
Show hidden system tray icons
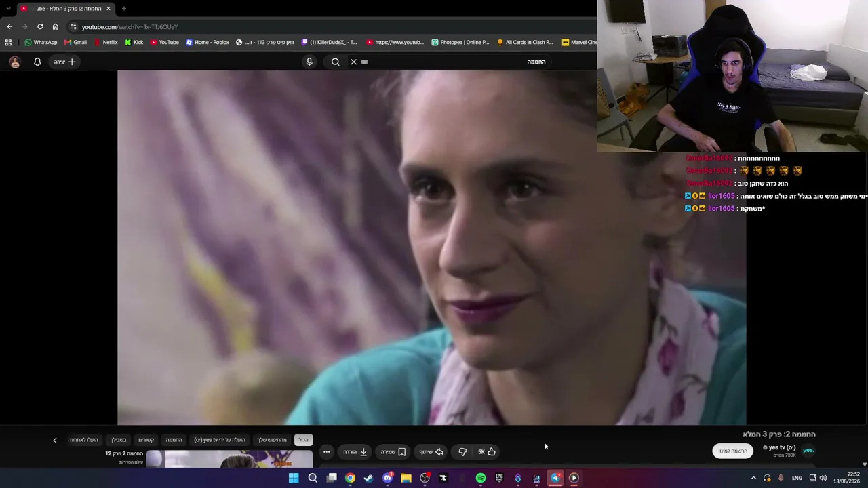coord(753,478)
